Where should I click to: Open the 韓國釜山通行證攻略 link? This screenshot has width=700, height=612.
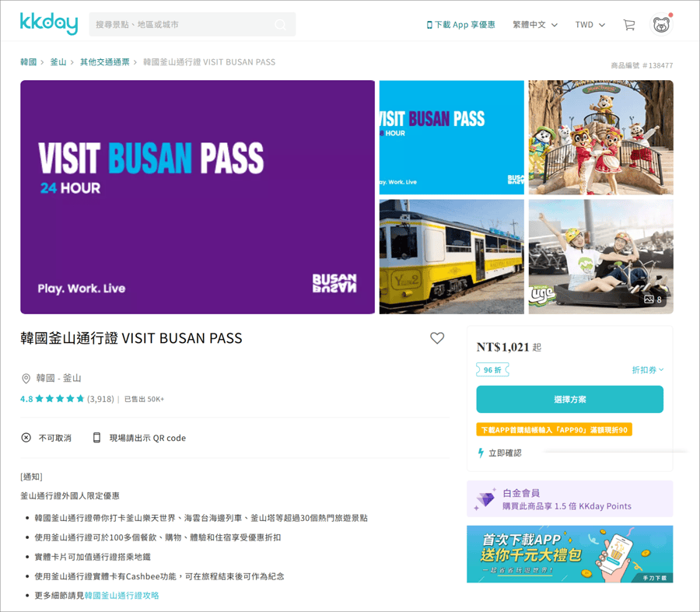pyautogui.click(x=121, y=596)
